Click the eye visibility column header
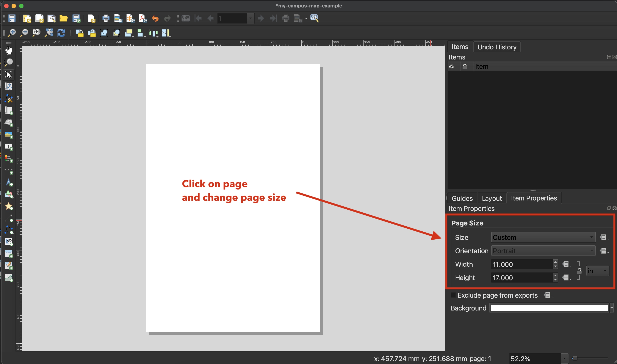This screenshot has width=617, height=364. pyautogui.click(x=451, y=66)
